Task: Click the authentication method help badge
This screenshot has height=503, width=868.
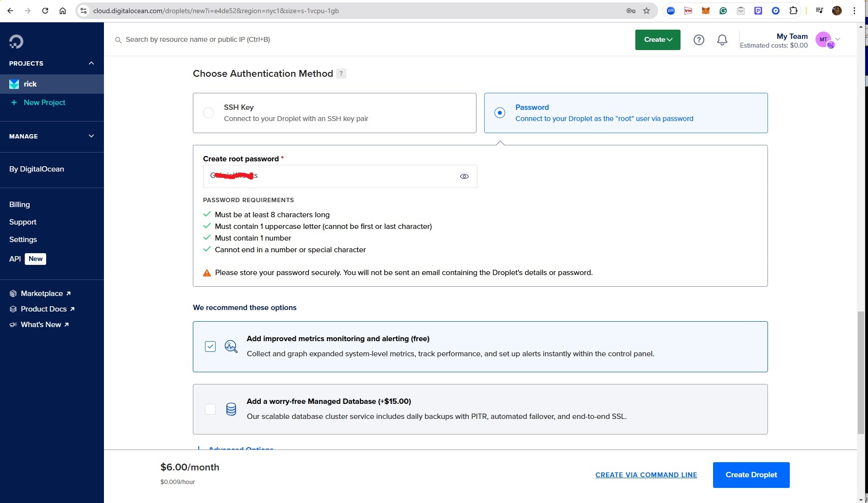Action: [x=341, y=74]
